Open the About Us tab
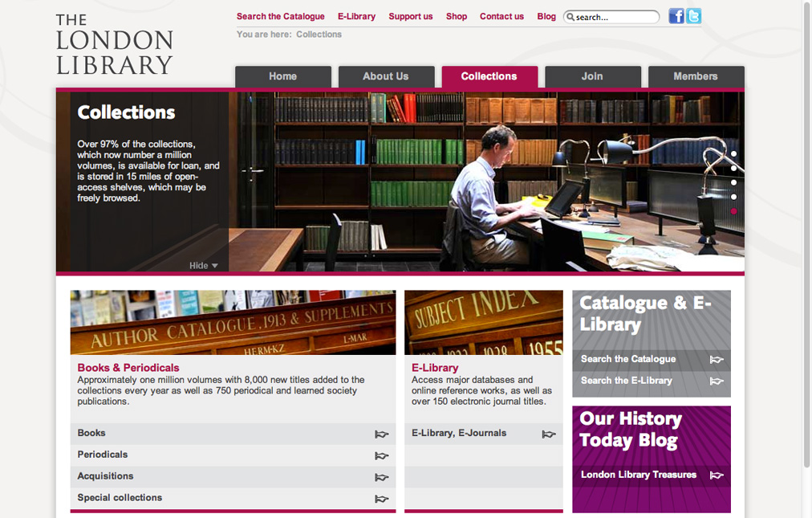This screenshot has height=518, width=812. tap(386, 77)
